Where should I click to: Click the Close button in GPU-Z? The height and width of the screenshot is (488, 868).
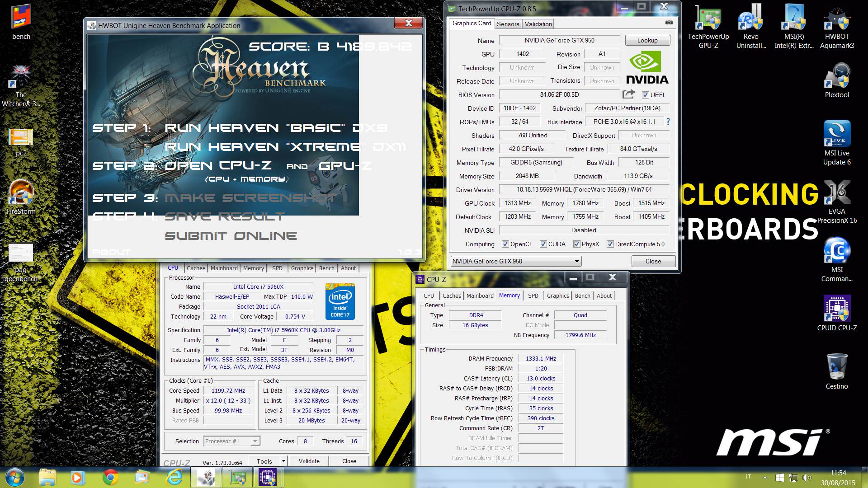tap(653, 261)
